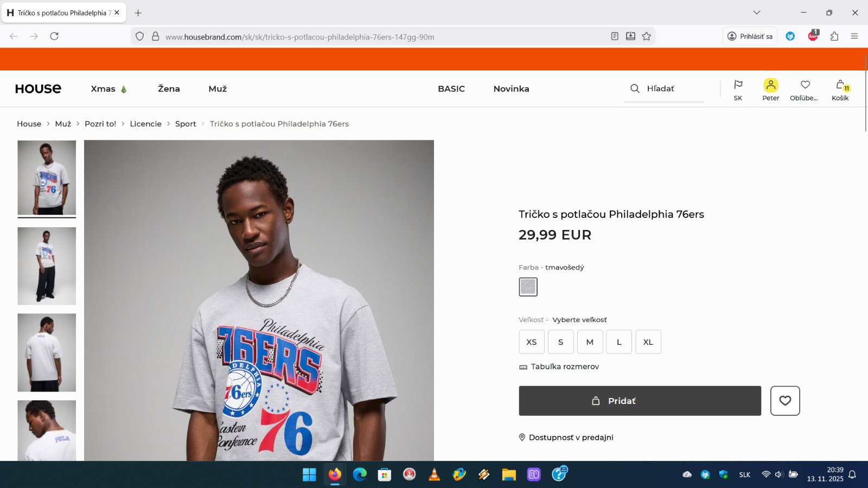Open the shopping cart Košík icon
Image resolution: width=868 pixels, height=488 pixels.
click(840, 89)
